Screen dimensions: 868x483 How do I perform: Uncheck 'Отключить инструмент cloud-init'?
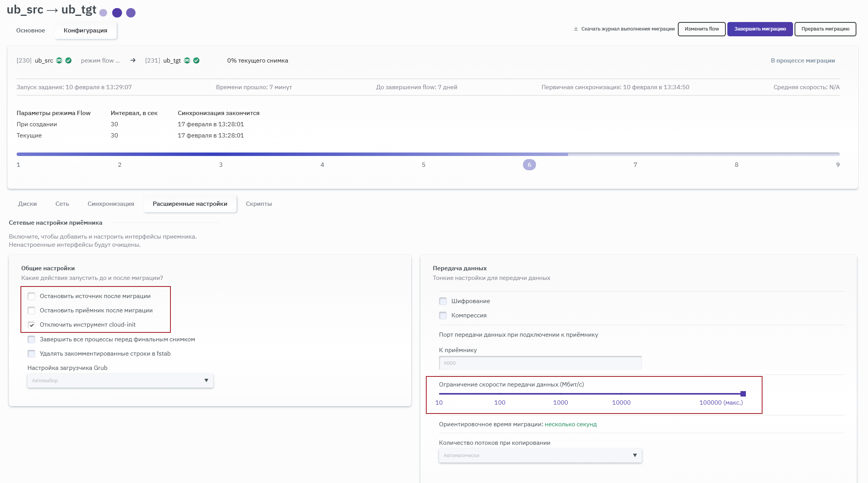click(x=32, y=325)
